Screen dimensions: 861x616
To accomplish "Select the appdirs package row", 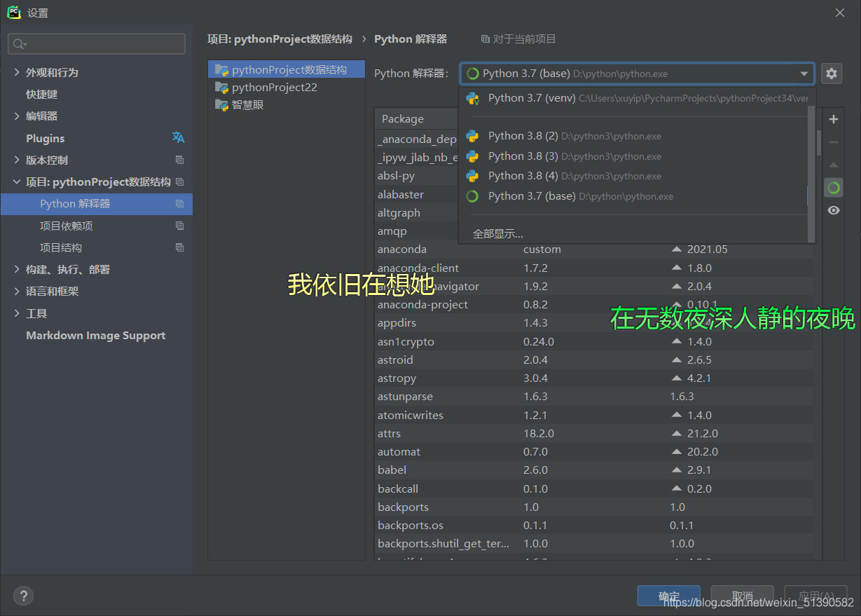I will pyautogui.click(x=595, y=323).
